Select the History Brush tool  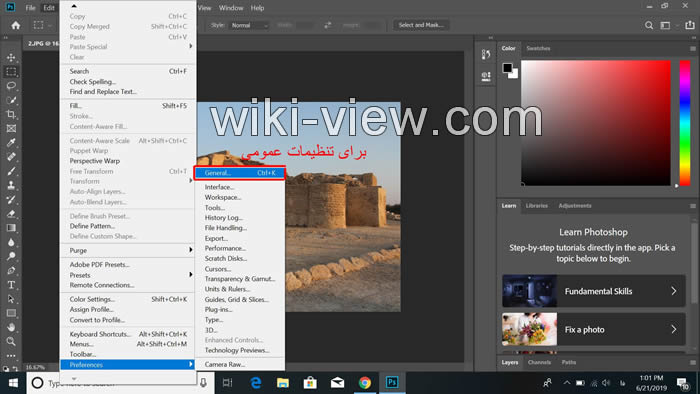pyautogui.click(x=11, y=199)
